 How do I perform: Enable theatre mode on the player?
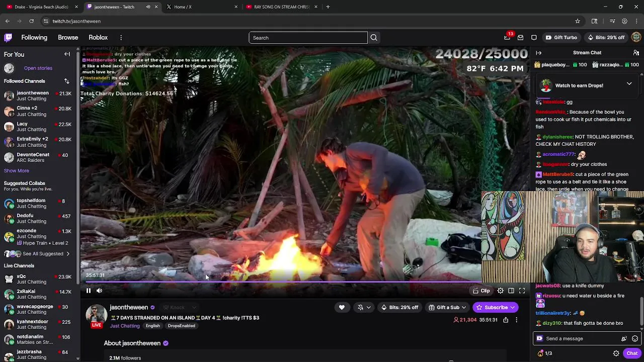pyautogui.click(x=511, y=291)
